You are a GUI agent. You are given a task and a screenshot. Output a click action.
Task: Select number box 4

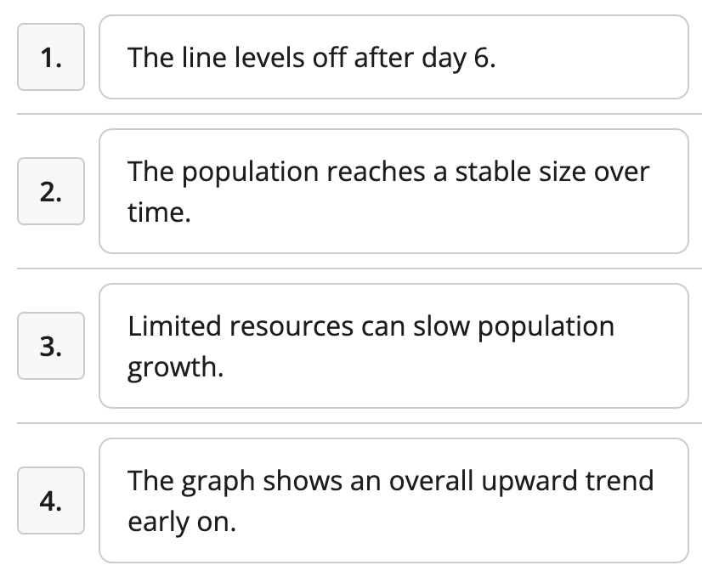[x=51, y=500]
